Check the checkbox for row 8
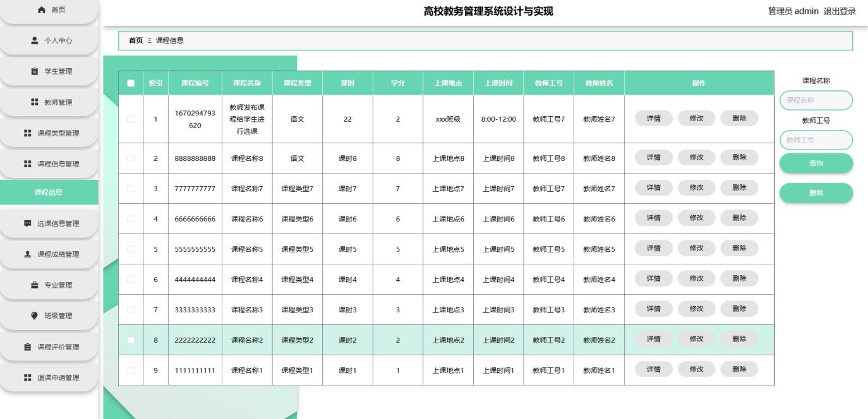Image resolution: width=868 pixels, height=419 pixels. point(131,339)
